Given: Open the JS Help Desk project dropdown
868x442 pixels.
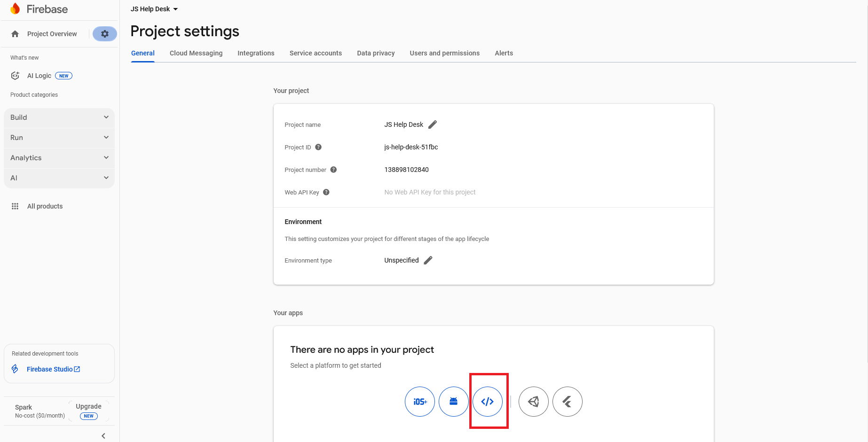Looking at the screenshot, I should 154,9.
